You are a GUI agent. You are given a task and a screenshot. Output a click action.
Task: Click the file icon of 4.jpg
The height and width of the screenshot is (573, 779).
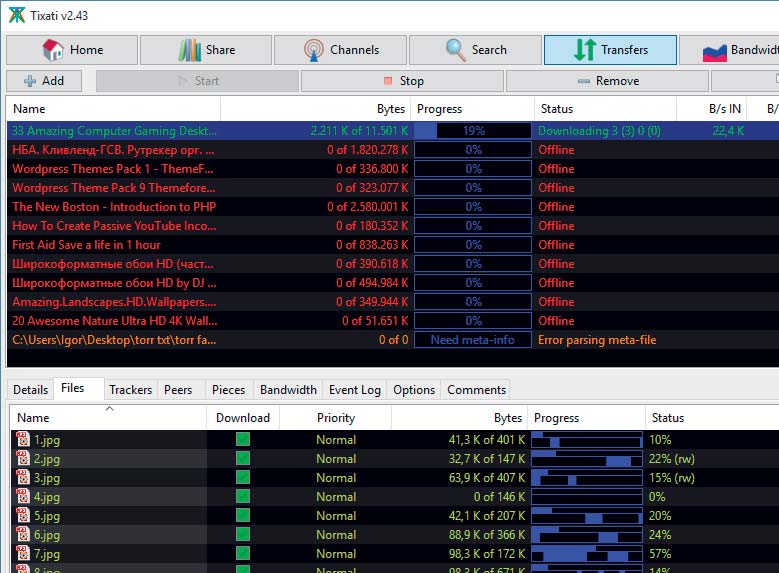tap(23, 496)
